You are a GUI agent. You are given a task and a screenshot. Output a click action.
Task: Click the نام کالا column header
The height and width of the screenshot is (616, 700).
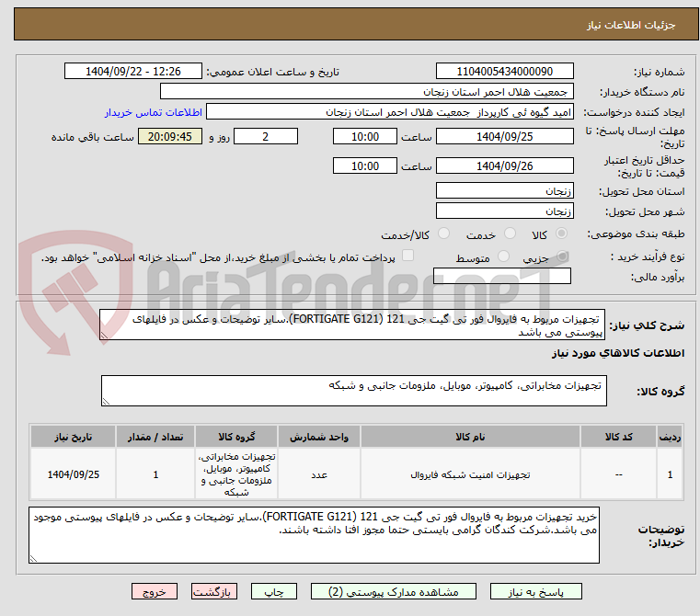coord(470,437)
